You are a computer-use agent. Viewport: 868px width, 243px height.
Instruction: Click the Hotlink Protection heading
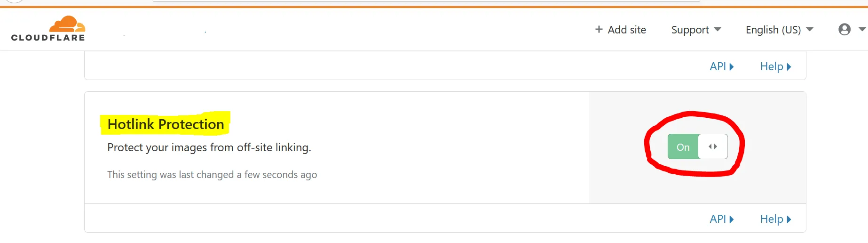(x=166, y=124)
